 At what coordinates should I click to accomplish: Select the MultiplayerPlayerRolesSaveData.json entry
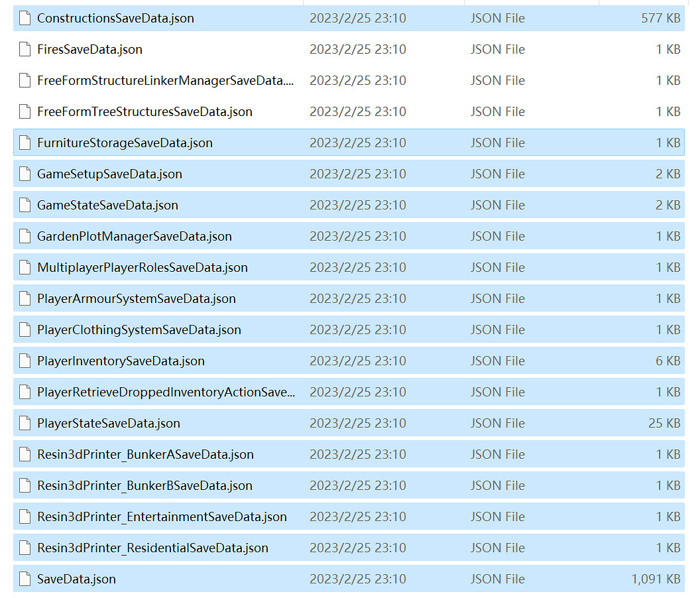coord(142,268)
